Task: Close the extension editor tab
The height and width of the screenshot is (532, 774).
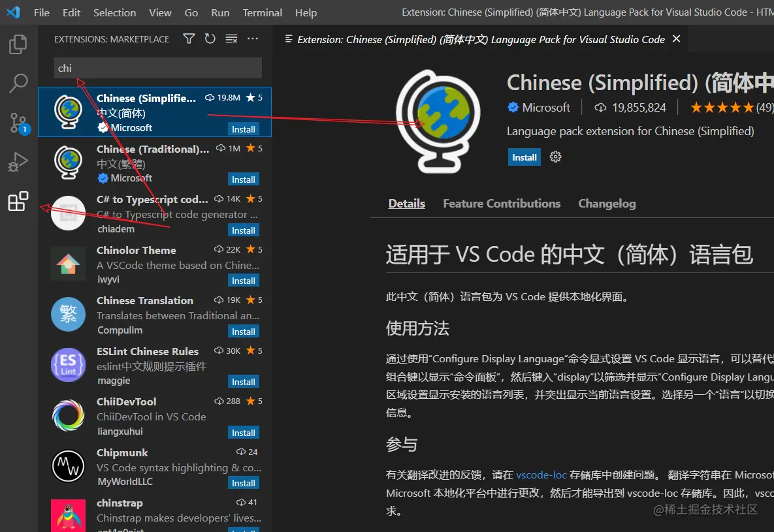Action: click(676, 39)
